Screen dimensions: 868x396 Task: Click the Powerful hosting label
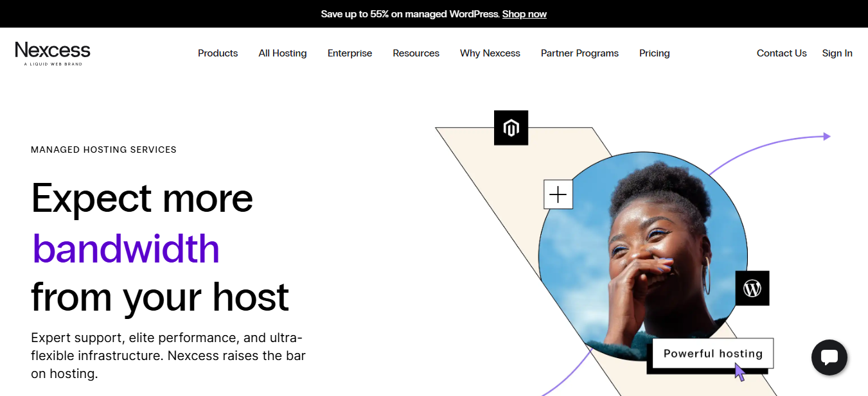tap(713, 353)
